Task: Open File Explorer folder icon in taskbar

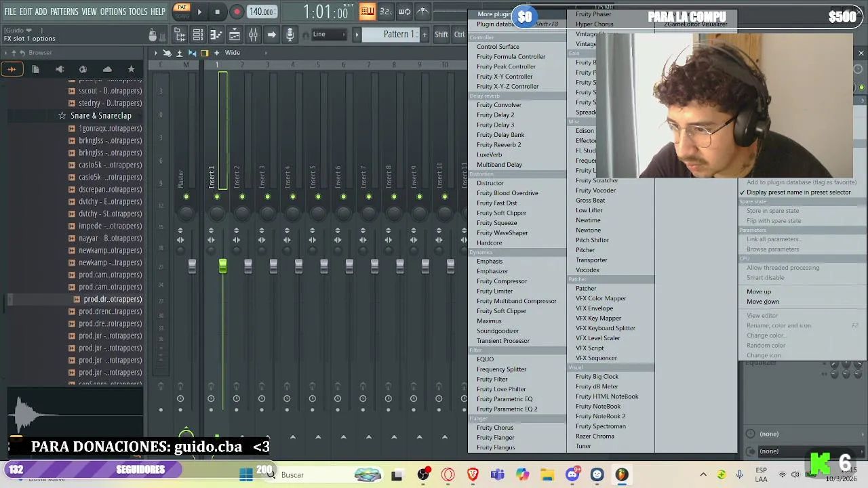Action: [547, 474]
